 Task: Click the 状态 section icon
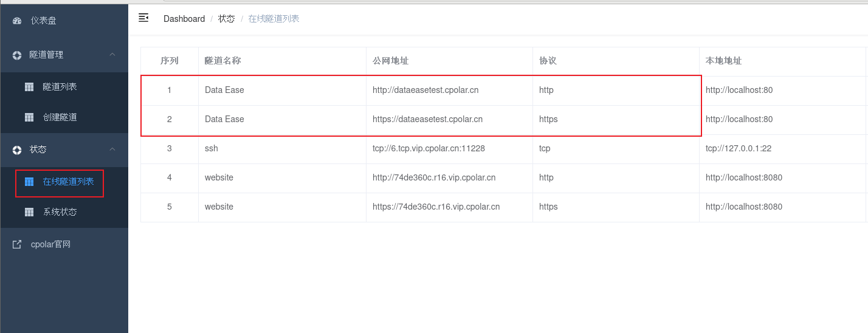17,149
